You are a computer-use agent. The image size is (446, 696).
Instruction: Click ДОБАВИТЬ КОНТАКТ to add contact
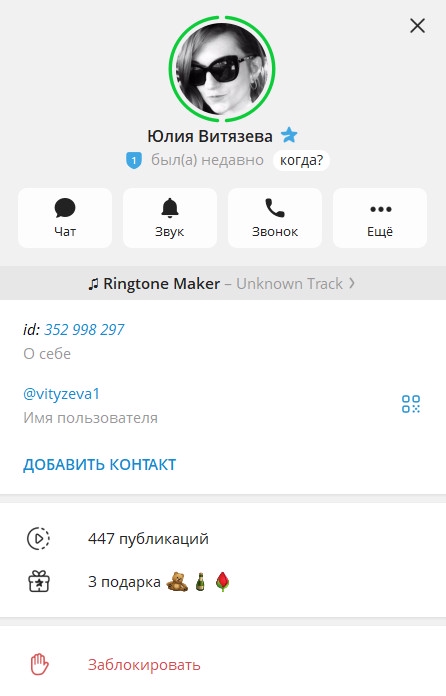pos(99,465)
